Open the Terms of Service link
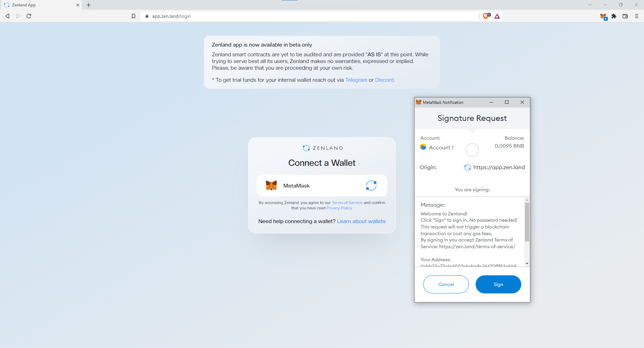The image size is (644, 348). (347, 203)
